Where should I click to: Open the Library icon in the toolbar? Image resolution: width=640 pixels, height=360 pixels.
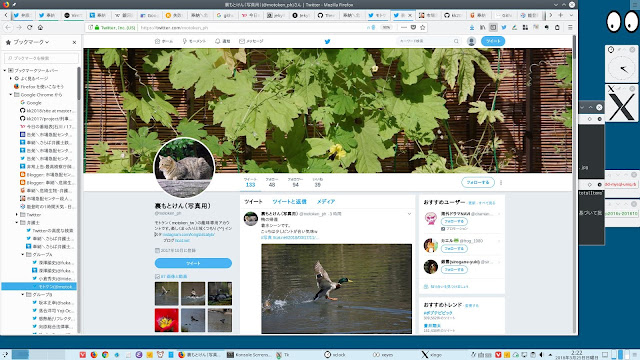pos(482,27)
